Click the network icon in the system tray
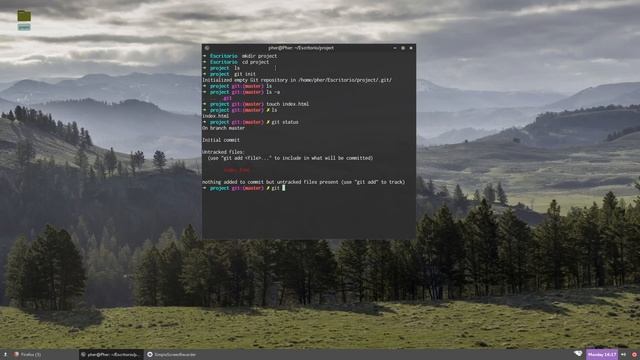Screen dimensions: 640x360 coord(578,354)
